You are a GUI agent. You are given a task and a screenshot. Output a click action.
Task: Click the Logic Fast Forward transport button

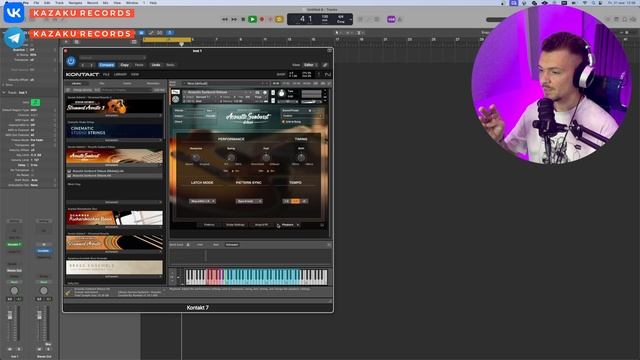point(234,19)
